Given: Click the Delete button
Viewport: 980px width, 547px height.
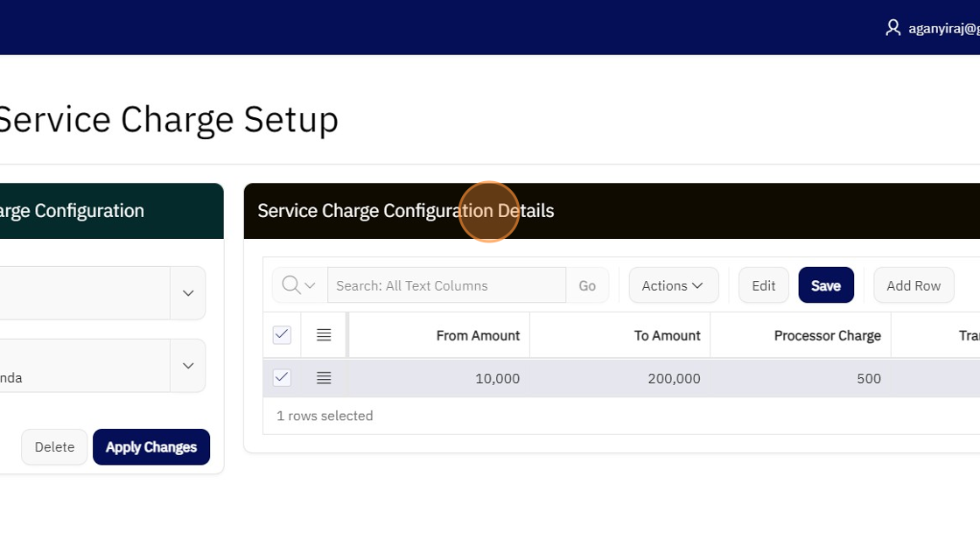Looking at the screenshot, I should click(54, 447).
